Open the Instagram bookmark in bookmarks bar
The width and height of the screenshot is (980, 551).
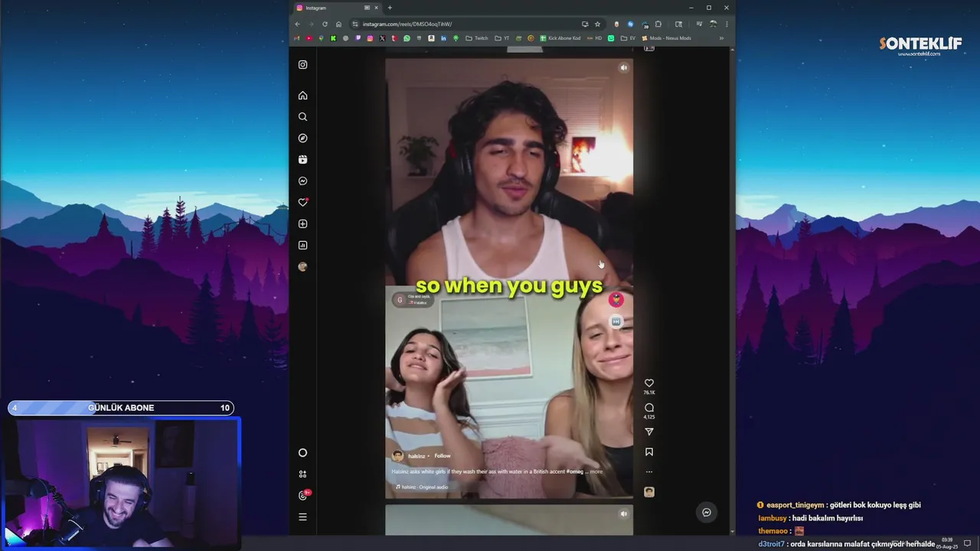[370, 38]
